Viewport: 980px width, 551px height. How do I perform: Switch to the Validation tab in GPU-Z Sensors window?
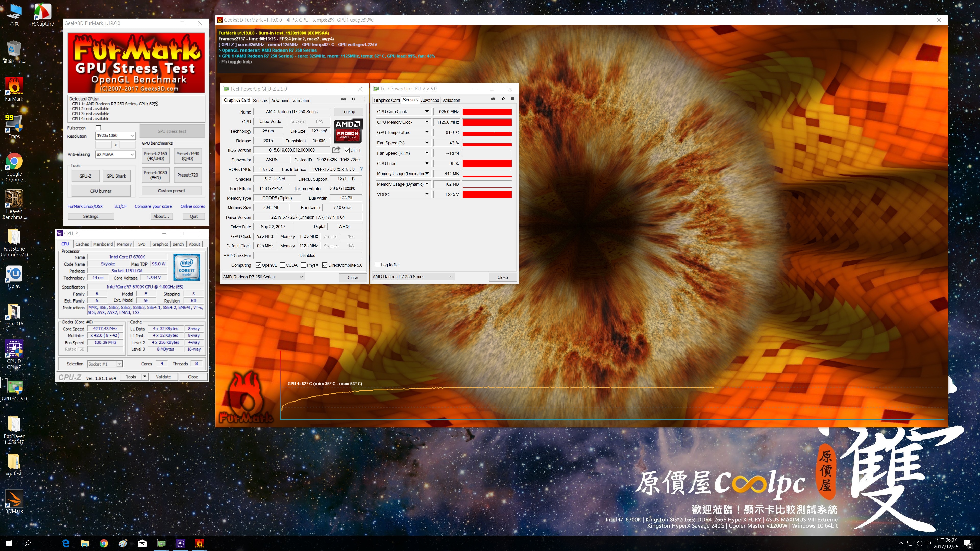(x=451, y=100)
